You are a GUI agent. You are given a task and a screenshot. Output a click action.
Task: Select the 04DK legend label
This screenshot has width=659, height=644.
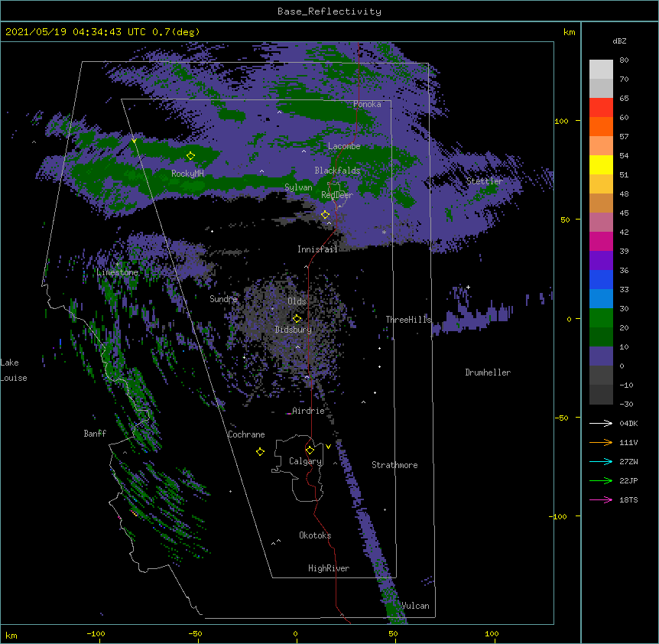tap(628, 423)
